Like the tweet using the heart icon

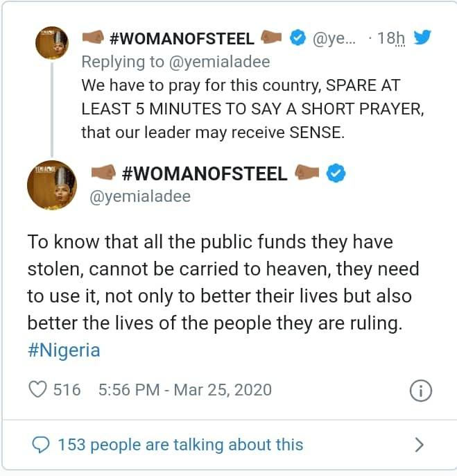tap(37, 390)
